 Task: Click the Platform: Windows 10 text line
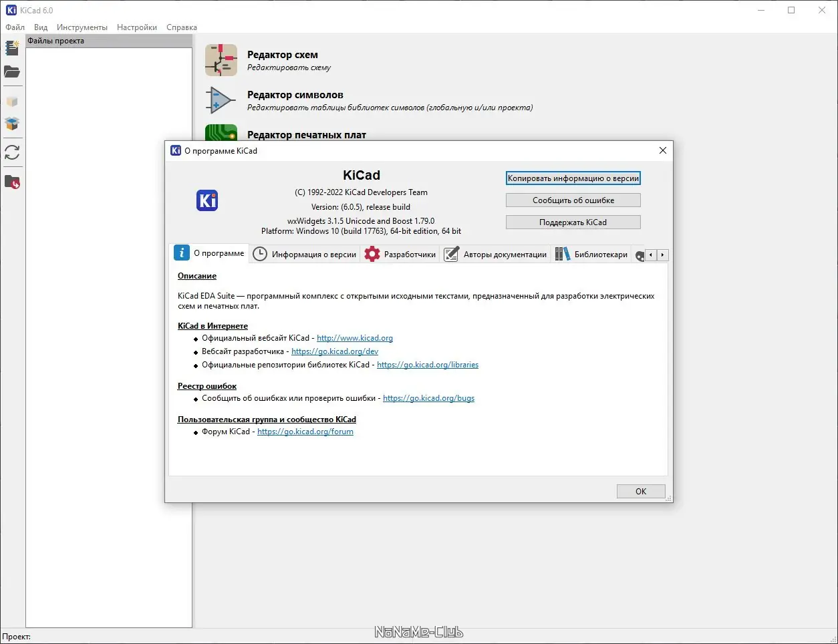click(361, 231)
